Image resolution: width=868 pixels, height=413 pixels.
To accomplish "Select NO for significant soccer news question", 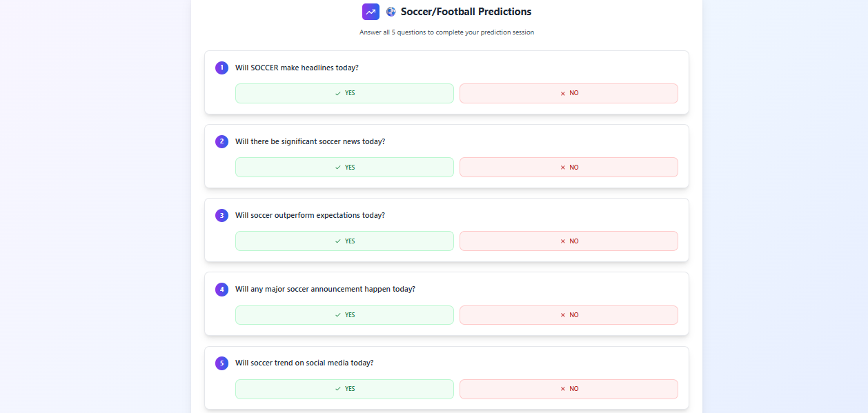I will coord(569,167).
